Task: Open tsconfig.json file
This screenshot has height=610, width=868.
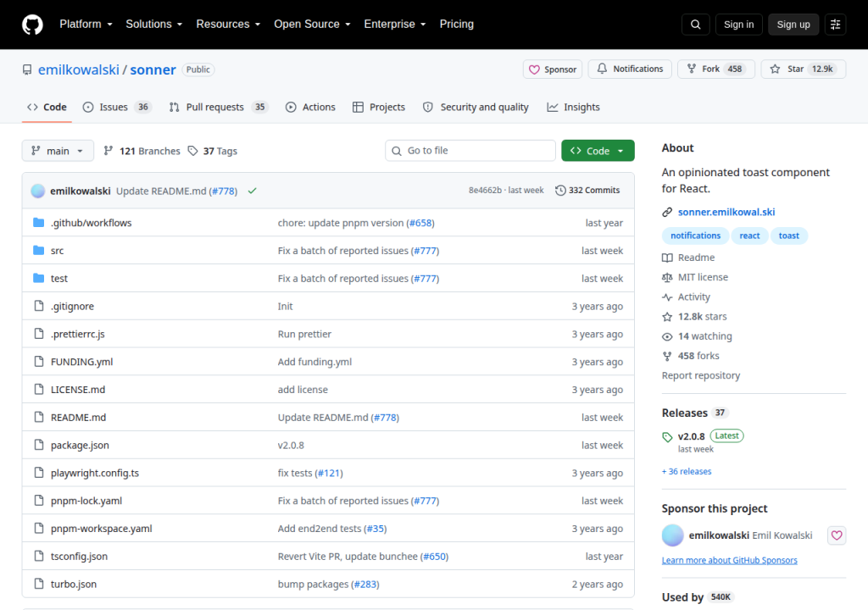Action: coord(79,557)
